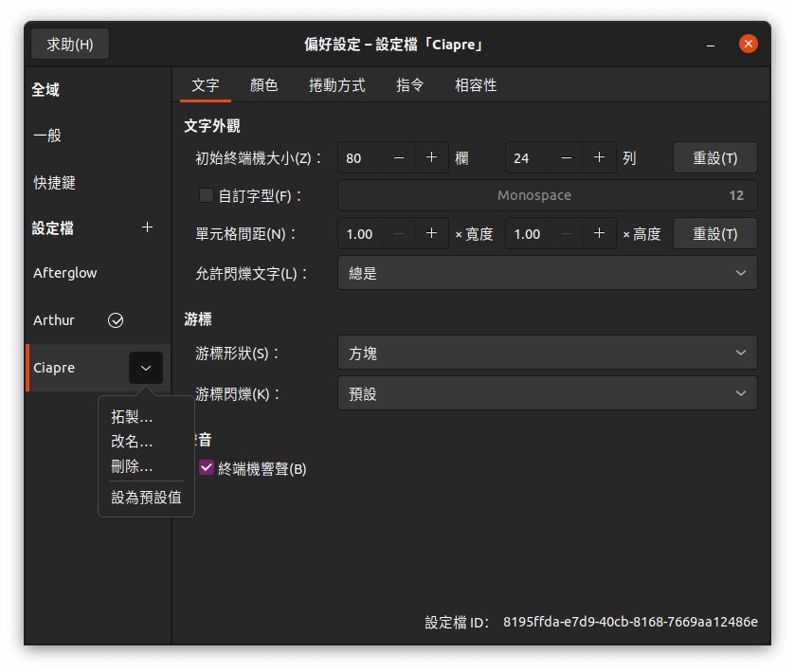The image size is (795, 672).
Task: Reset cell spacing with its 重設(T) button
Action: [x=714, y=233]
